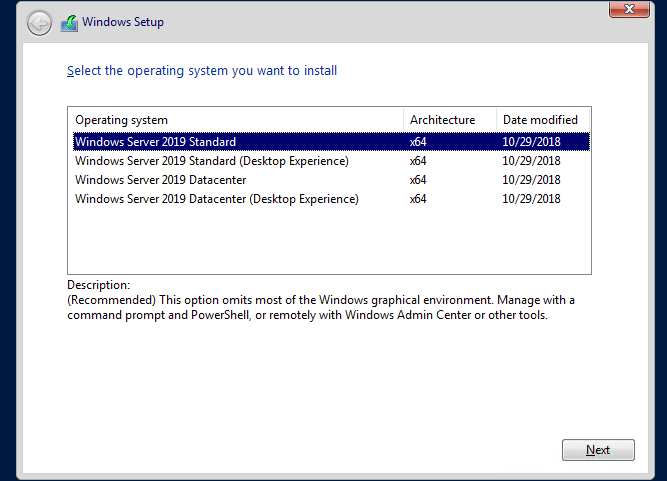
Task: Click the Windows Setup title text
Action: (x=123, y=22)
